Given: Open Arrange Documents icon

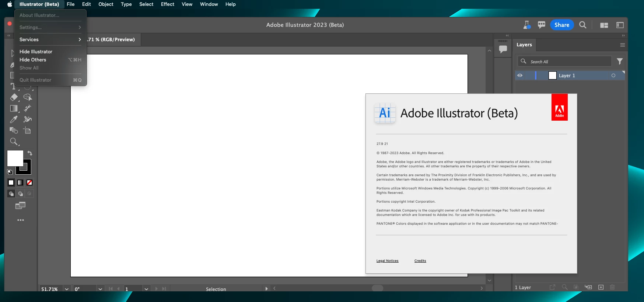Looking at the screenshot, I should point(604,25).
